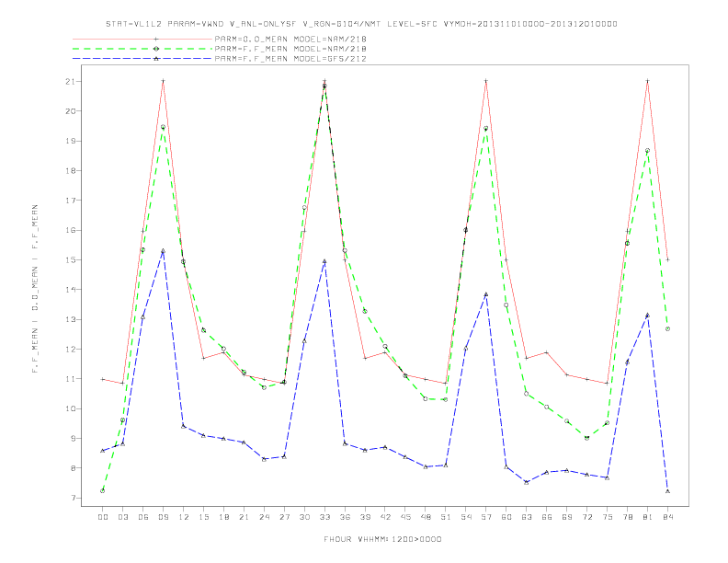Click x-axis forecast hour label 06
This screenshot has height=563, width=728.
click(x=143, y=517)
